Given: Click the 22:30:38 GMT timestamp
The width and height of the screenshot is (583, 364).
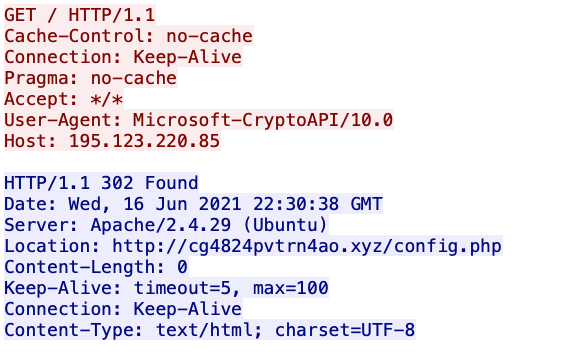Looking at the screenshot, I should coord(318,204).
